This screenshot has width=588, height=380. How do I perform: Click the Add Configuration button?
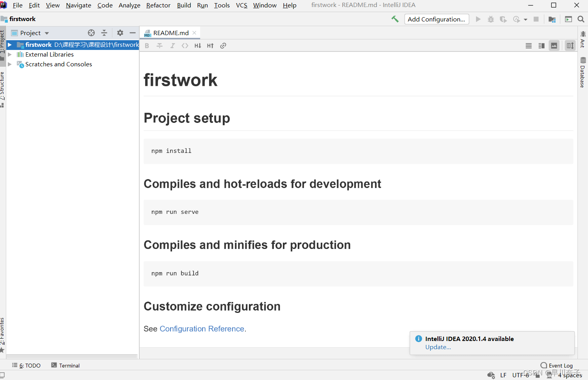pyautogui.click(x=436, y=19)
